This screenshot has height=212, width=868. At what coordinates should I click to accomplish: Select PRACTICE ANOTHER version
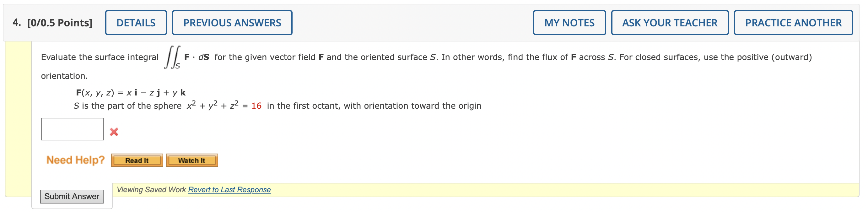pyautogui.click(x=793, y=22)
